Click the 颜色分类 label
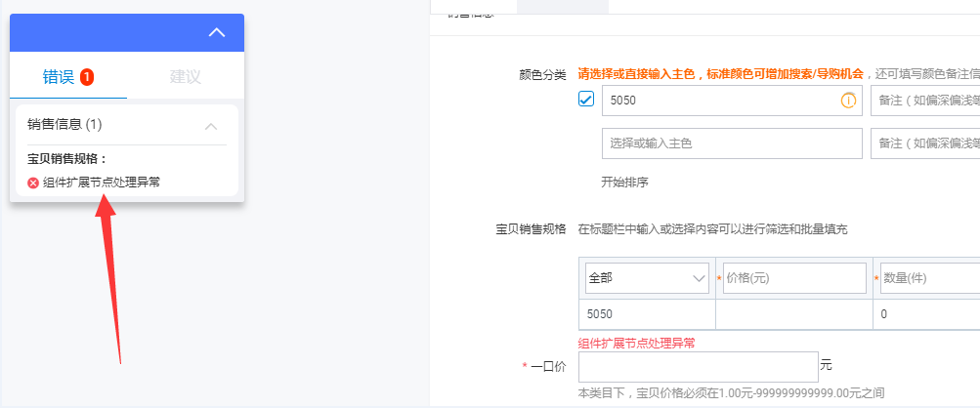 tap(542, 75)
